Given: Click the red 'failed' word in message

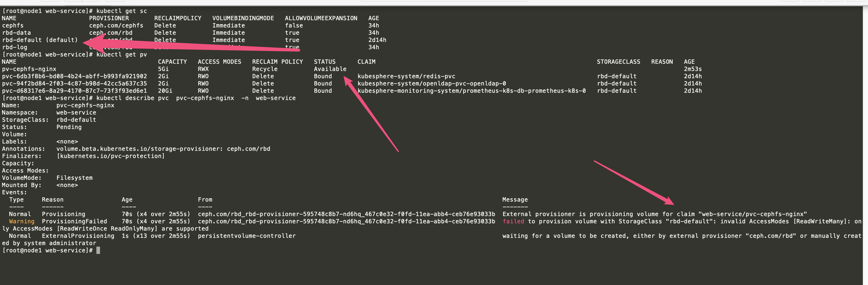Looking at the screenshot, I should click(513, 222).
